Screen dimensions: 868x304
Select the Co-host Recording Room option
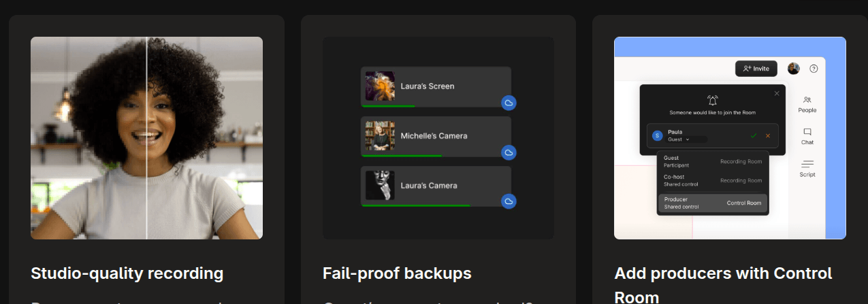click(x=712, y=180)
